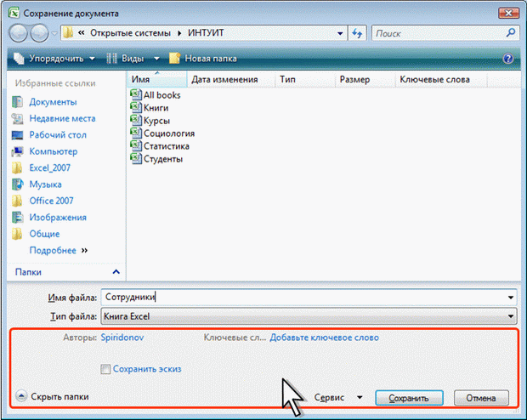Create a folder with Новая папка
Image resolution: width=527 pixels, height=420 pixels.
tap(204, 59)
